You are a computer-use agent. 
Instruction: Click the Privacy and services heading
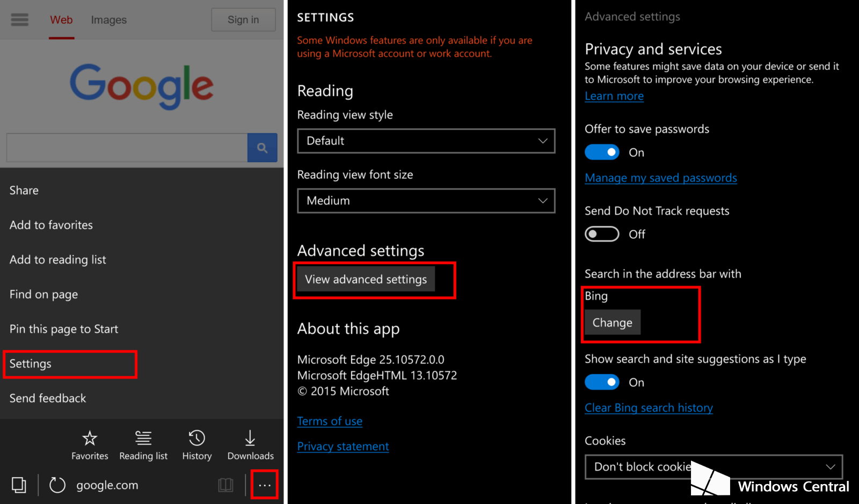(653, 49)
